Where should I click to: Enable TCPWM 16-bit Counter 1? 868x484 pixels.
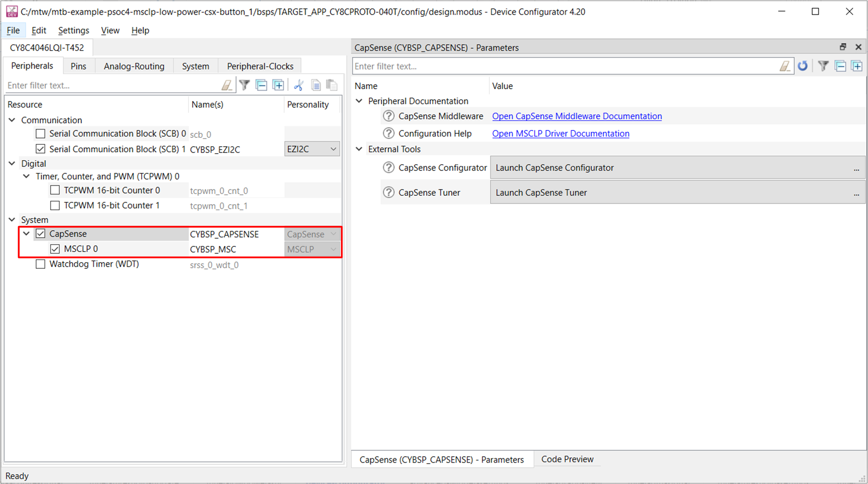55,205
